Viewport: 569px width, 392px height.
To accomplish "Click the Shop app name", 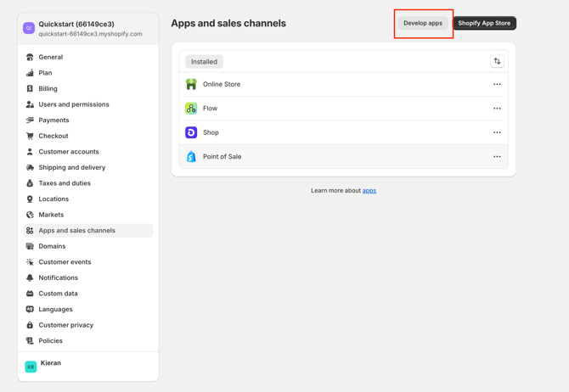I will [x=211, y=132].
